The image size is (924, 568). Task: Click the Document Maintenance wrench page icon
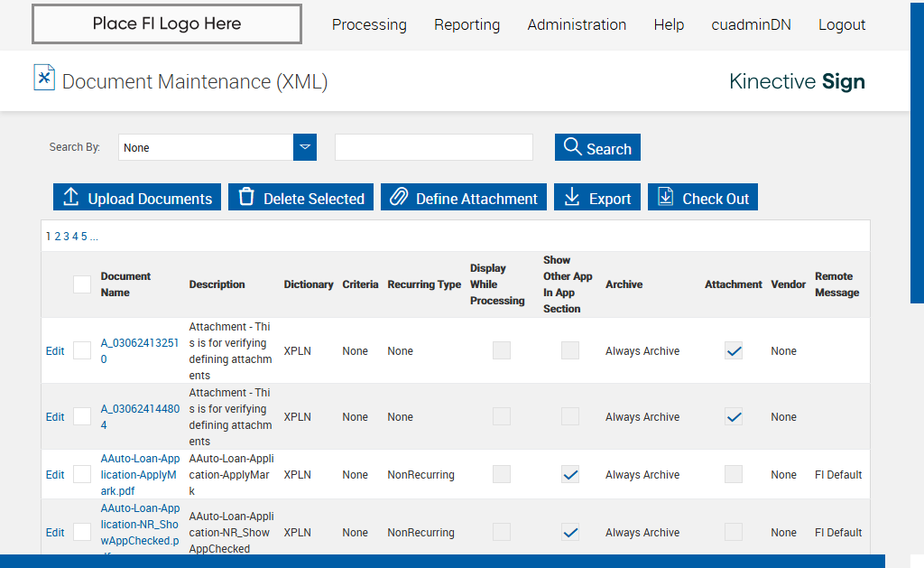pos(44,78)
